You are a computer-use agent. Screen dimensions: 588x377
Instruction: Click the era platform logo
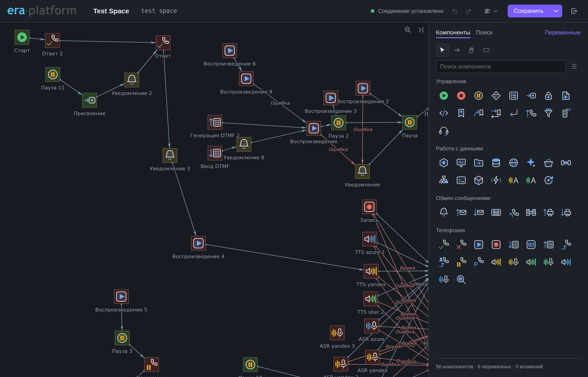pos(42,11)
